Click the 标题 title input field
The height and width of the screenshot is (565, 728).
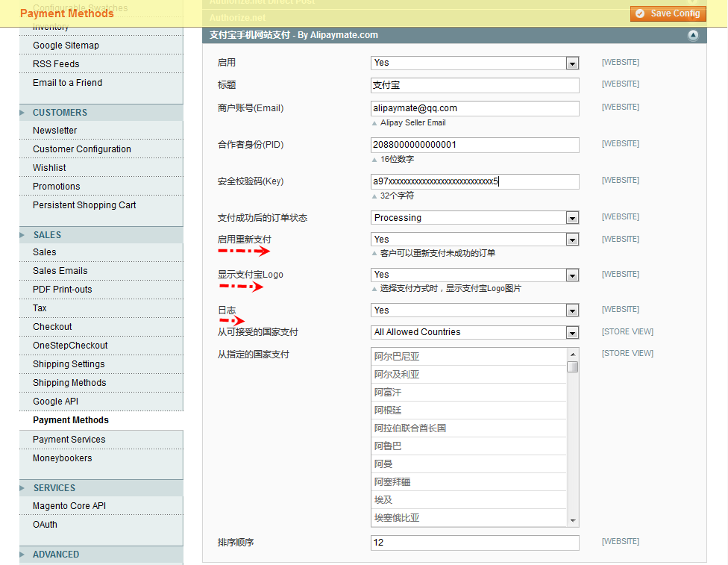pos(474,86)
